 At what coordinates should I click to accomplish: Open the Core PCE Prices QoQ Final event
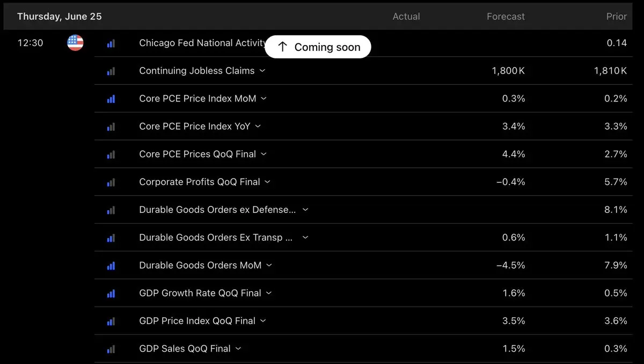click(x=197, y=154)
